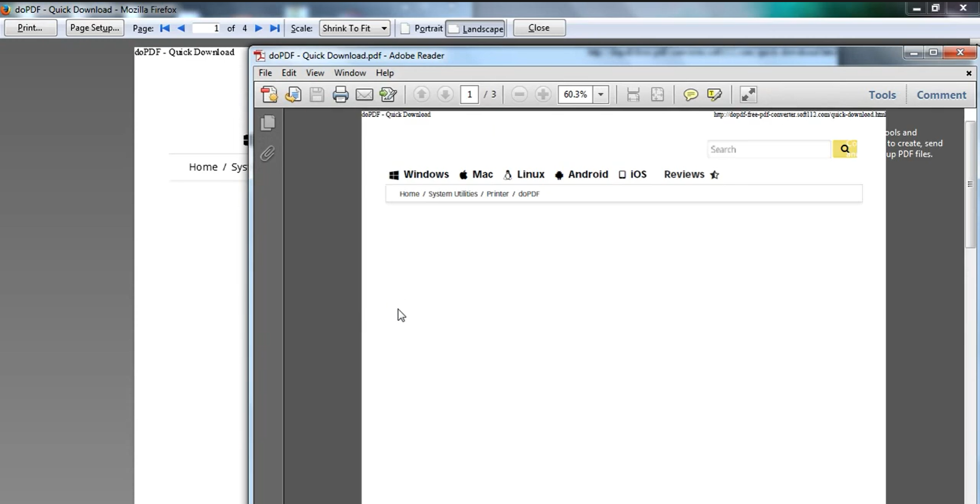Open the View menu in Adobe Reader
Image resolution: width=980 pixels, height=504 pixels.
click(x=315, y=73)
